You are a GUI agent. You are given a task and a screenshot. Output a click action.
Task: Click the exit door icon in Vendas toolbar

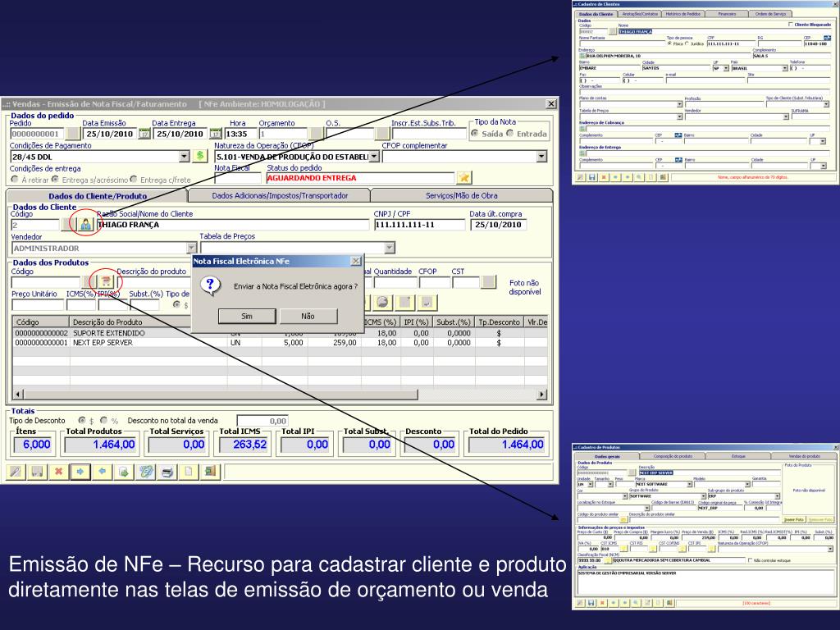click(x=210, y=472)
